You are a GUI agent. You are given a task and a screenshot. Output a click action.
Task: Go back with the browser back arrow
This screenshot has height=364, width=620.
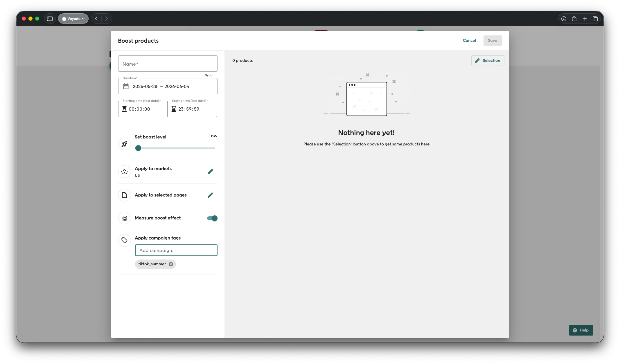pos(96,19)
